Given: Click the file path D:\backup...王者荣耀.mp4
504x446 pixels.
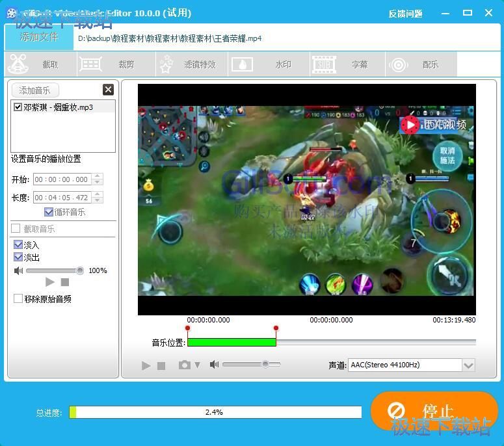Looking at the screenshot, I should pos(170,38).
